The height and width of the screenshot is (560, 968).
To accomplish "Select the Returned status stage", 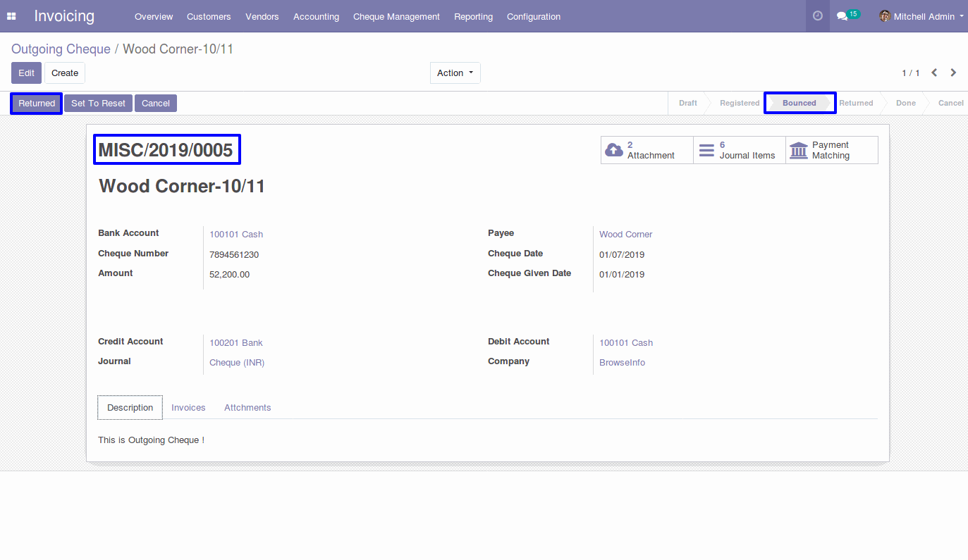I will (856, 103).
